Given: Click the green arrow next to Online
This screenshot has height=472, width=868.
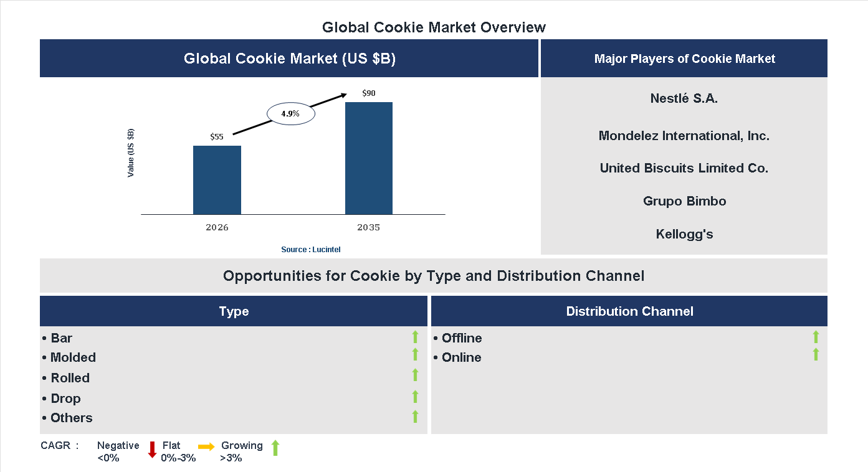Looking at the screenshot, I should [816, 355].
